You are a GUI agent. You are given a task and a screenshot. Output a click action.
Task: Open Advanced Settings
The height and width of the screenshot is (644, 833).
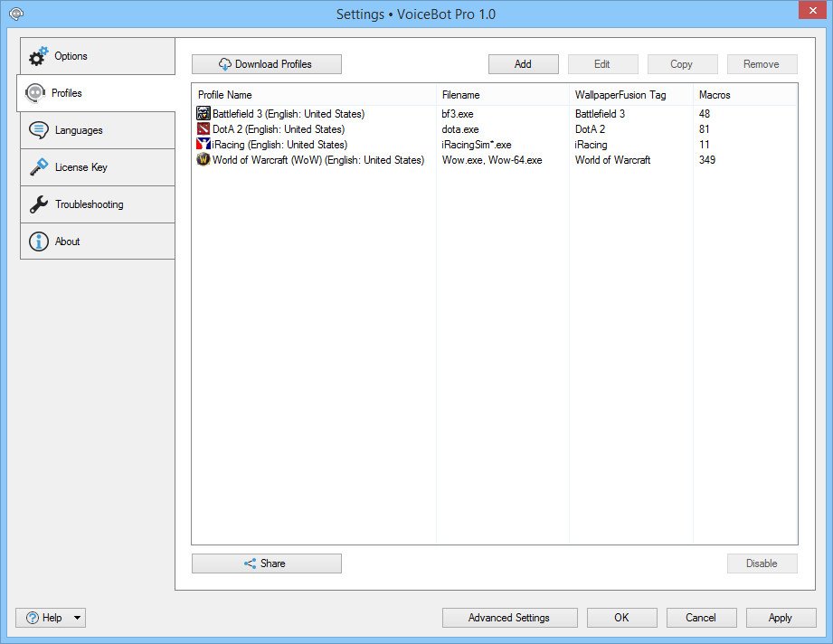click(x=508, y=618)
